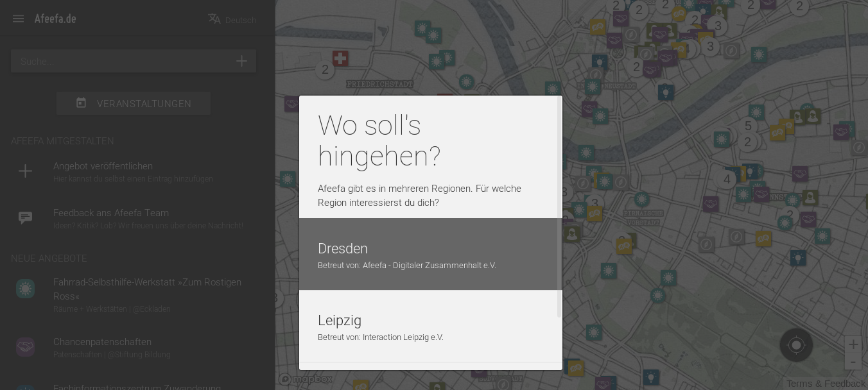Select Dresden as the region
Image resolution: width=868 pixels, height=390 pixels.
(x=429, y=255)
